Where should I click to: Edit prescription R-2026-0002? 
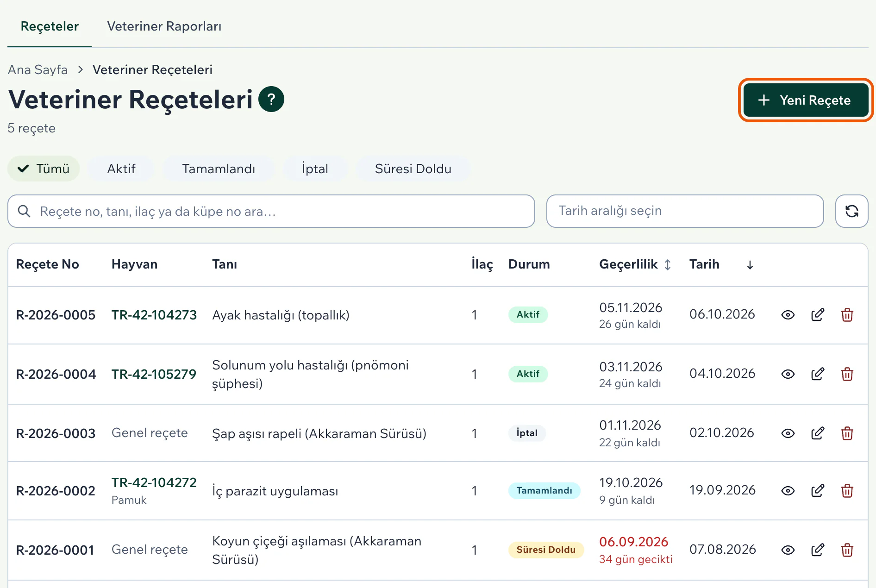[x=818, y=491]
